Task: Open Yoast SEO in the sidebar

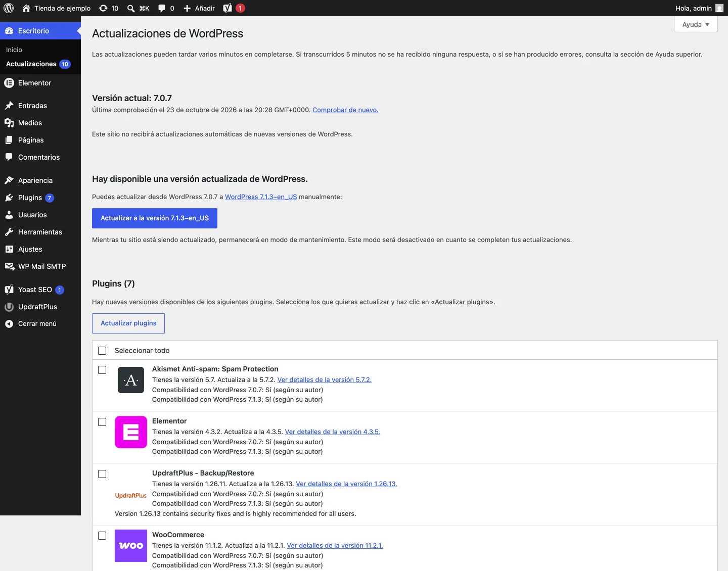Action: pyautogui.click(x=40, y=290)
